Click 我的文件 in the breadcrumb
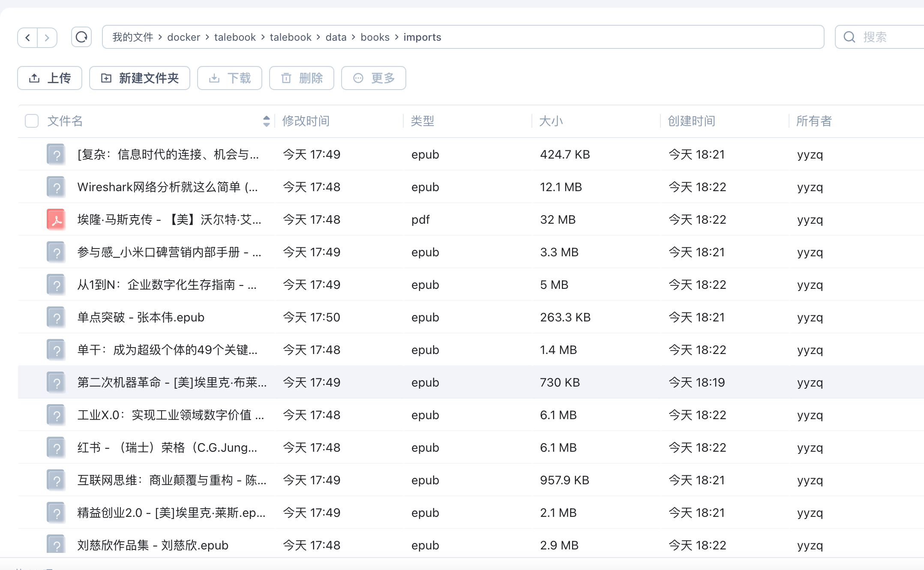This screenshot has height=570, width=924. click(x=133, y=37)
